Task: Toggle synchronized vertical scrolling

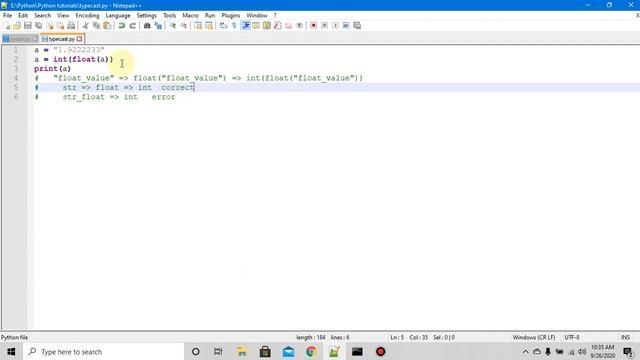Action: click(198, 26)
